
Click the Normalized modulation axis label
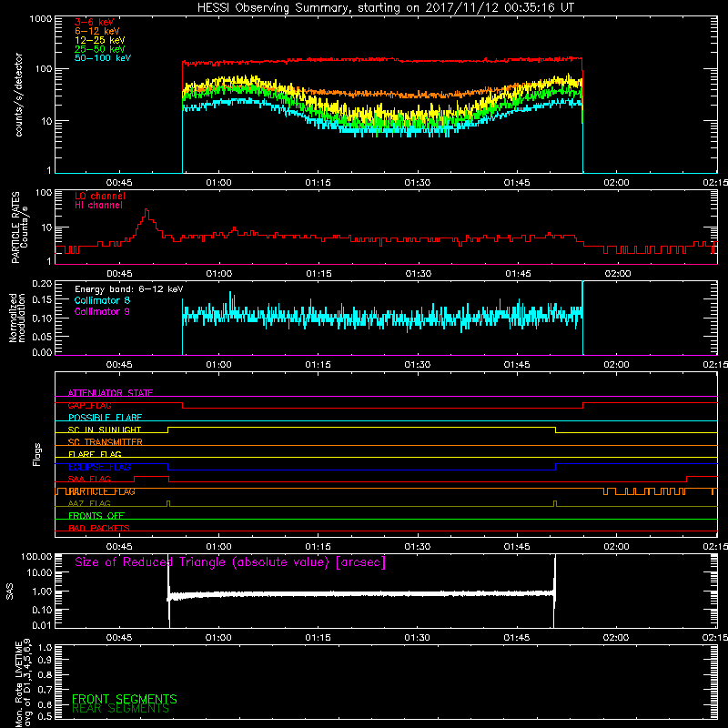click(17, 318)
